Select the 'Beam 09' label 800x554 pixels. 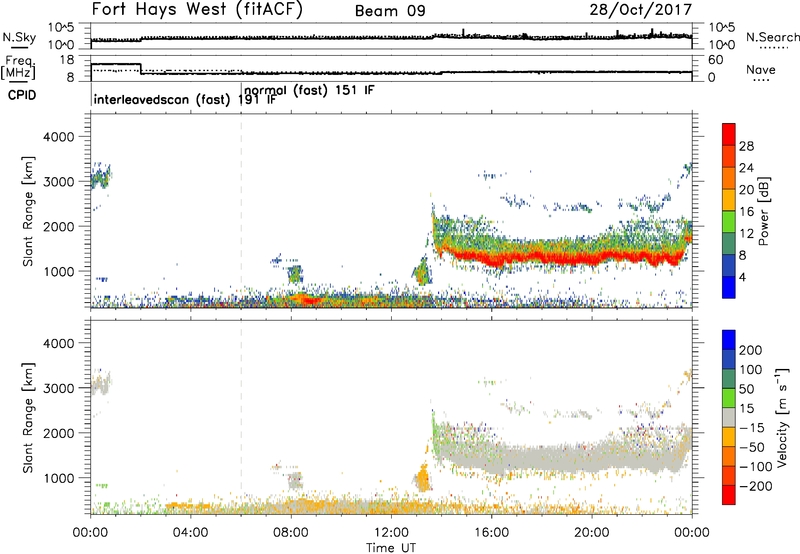390,11
